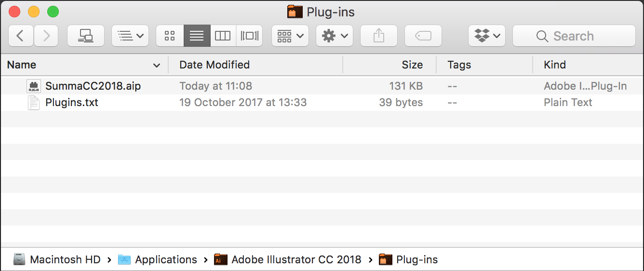Image resolution: width=644 pixels, height=271 pixels.
Task: Open the Action gear menu
Action: (335, 36)
